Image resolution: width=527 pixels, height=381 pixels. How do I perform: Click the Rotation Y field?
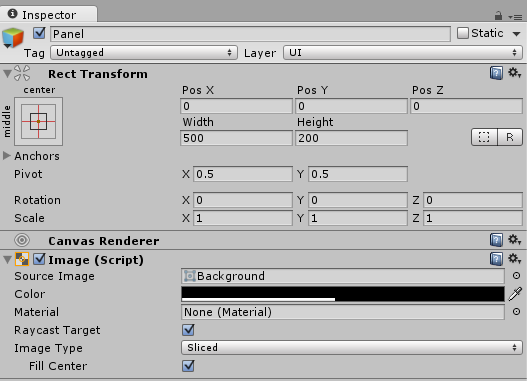click(358, 200)
